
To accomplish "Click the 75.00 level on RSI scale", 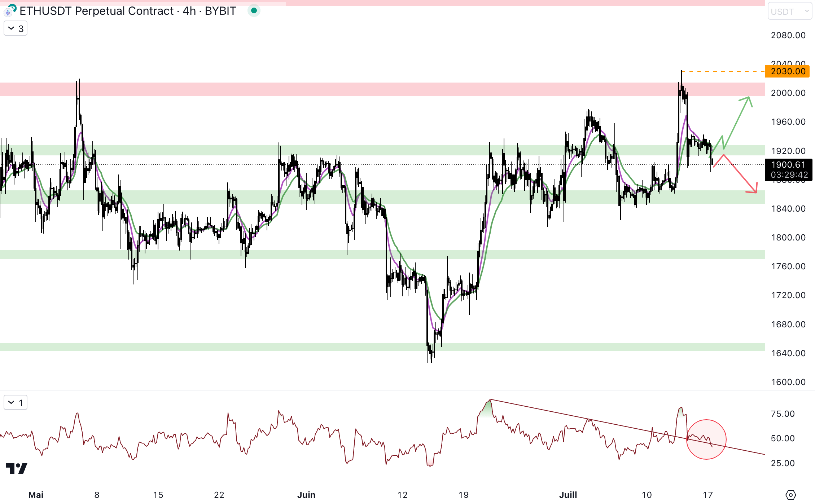I will pyautogui.click(x=783, y=414).
